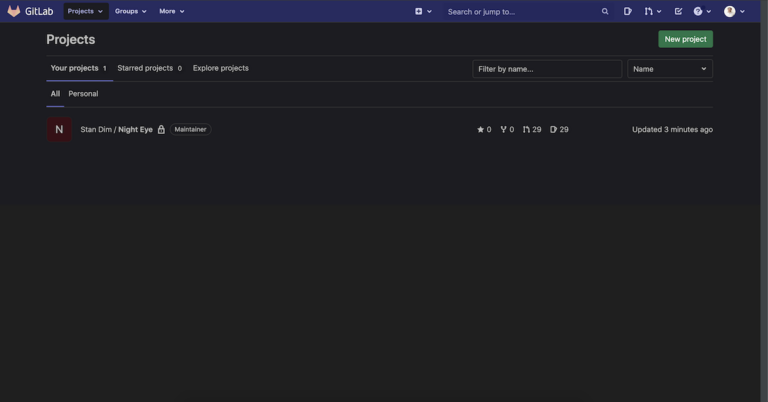Click the forks count icon for Night Eye

point(507,129)
